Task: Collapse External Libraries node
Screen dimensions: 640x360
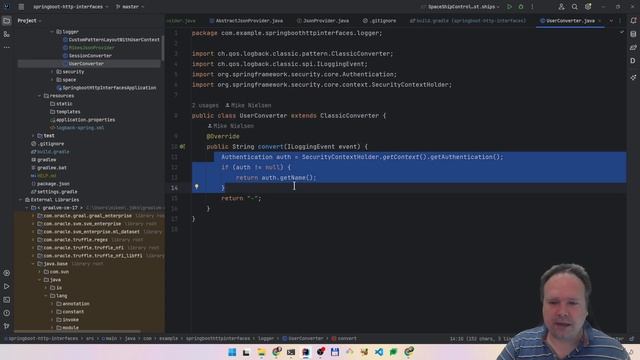Action: [20, 200]
